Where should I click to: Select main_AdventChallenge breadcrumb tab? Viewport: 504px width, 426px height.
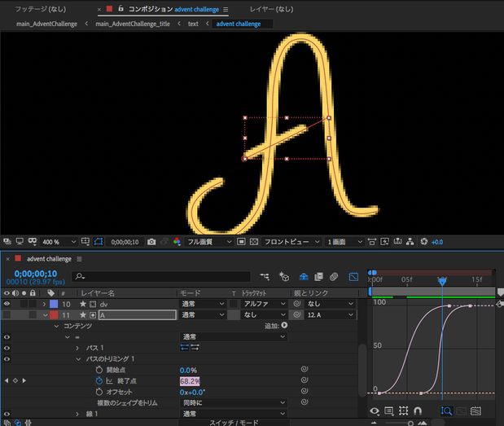(46, 24)
